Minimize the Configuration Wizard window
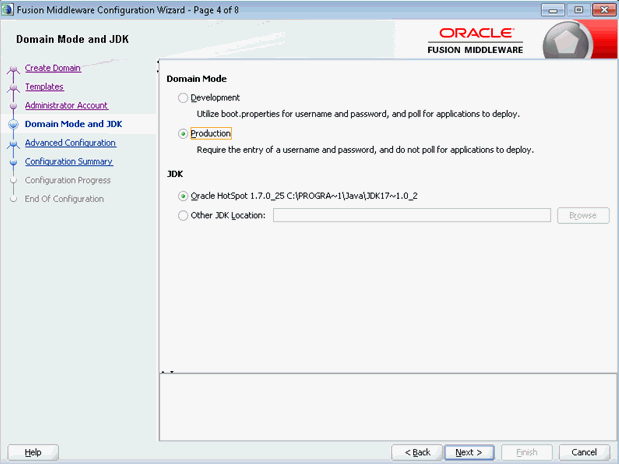The image size is (619, 464). 553,10
